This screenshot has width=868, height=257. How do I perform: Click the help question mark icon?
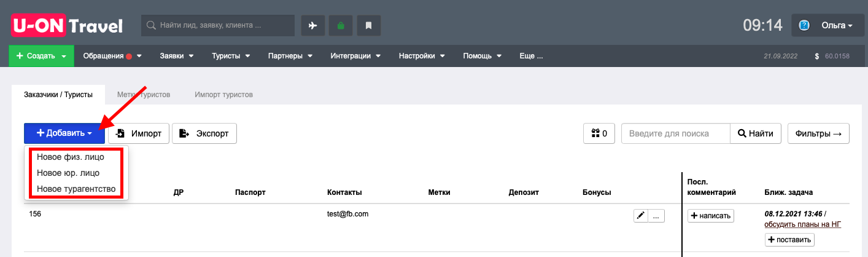coord(804,25)
